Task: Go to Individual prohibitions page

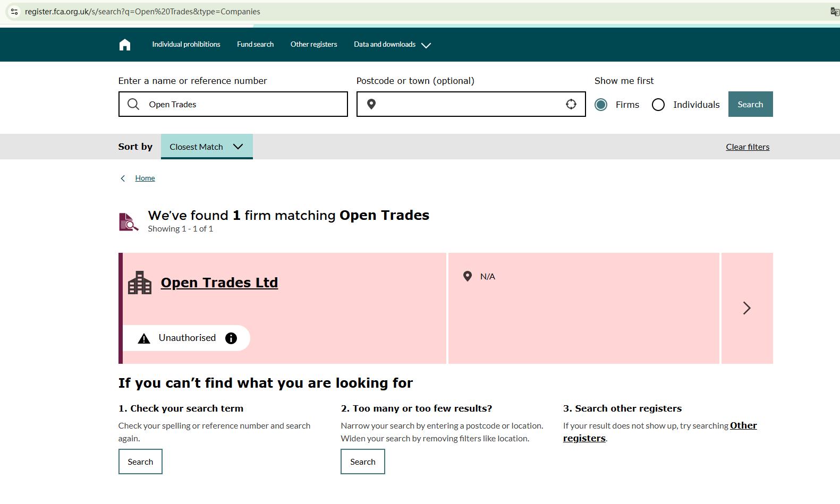Action: (x=186, y=45)
